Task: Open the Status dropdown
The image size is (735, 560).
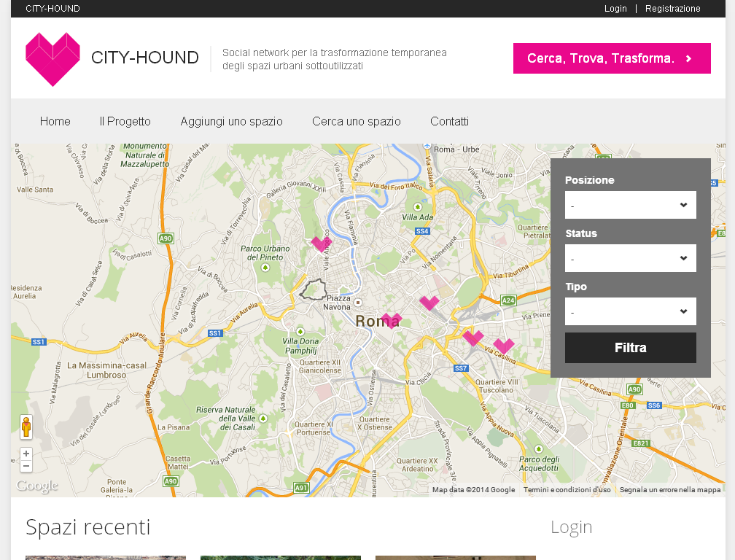Action: coord(631,258)
